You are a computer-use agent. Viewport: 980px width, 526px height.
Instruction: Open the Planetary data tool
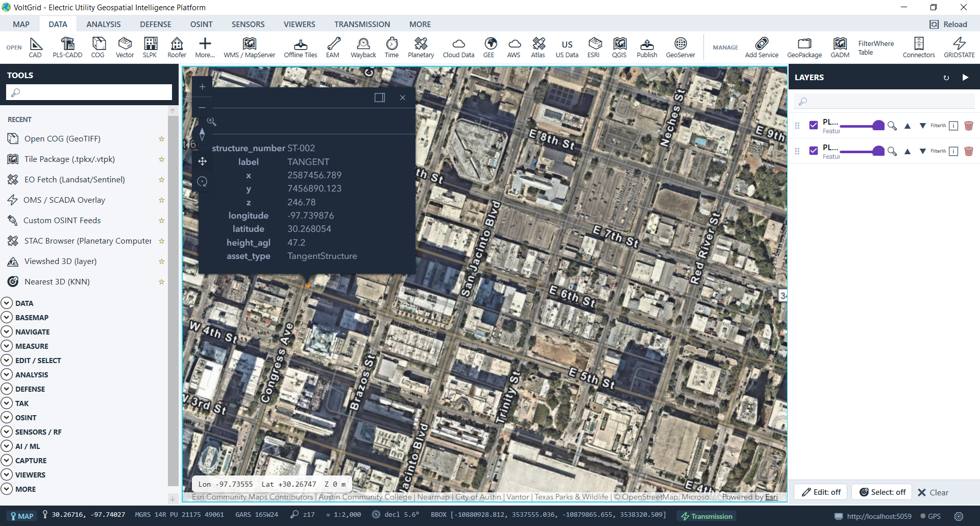[421, 47]
